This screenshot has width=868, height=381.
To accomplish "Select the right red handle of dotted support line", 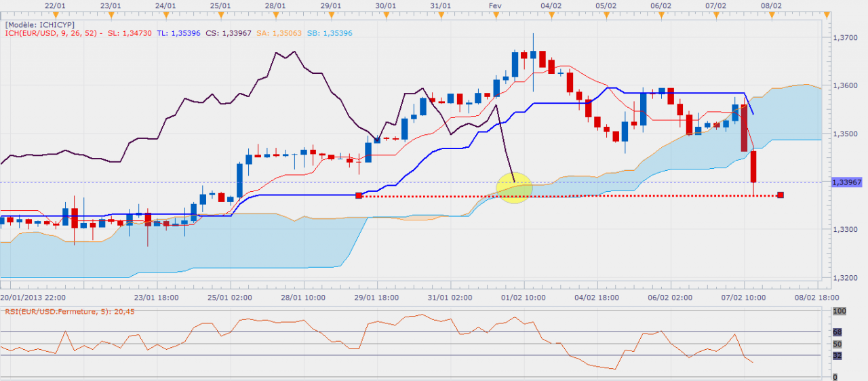I will tap(781, 195).
